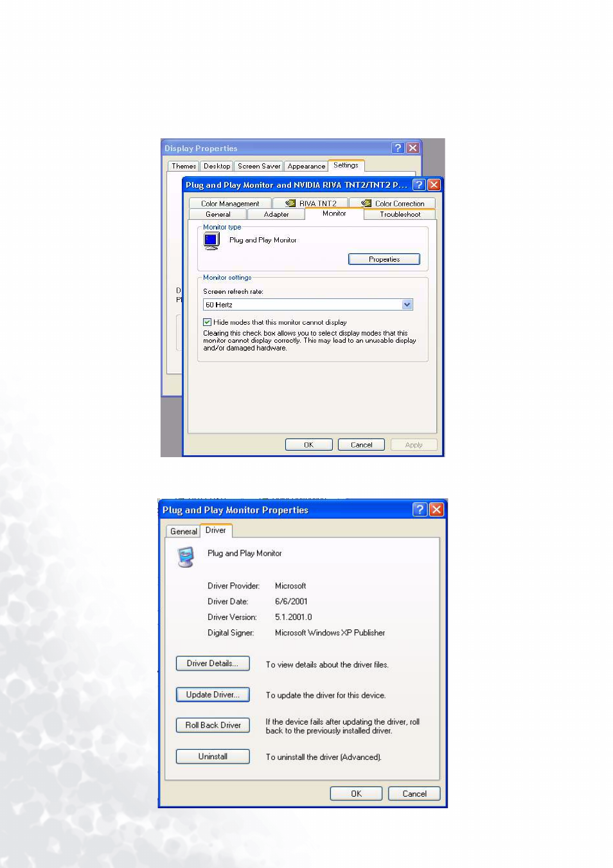Click the Microsoft Windows XP Publisher signer text

(330, 633)
